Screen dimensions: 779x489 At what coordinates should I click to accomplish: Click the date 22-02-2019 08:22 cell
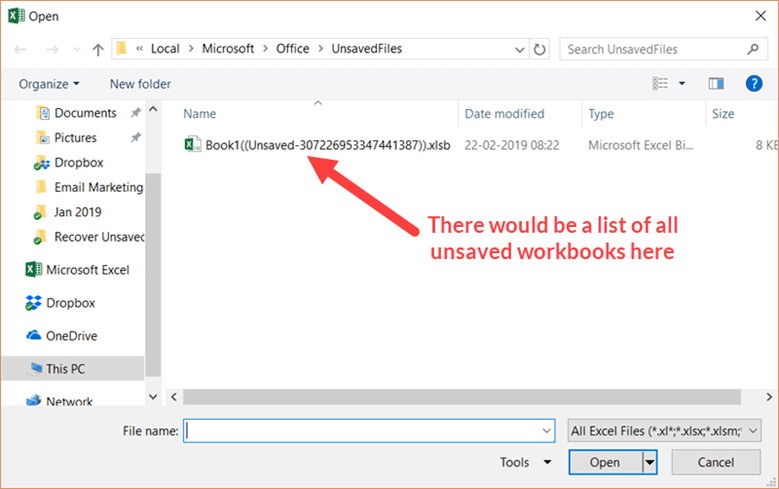click(x=512, y=145)
